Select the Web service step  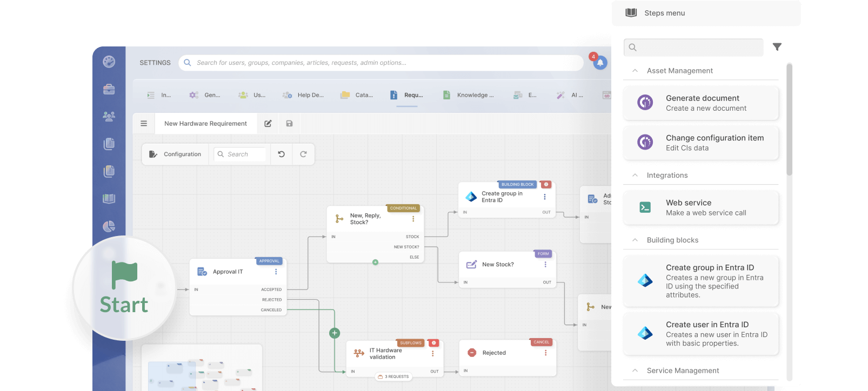click(x=700, y=208)
